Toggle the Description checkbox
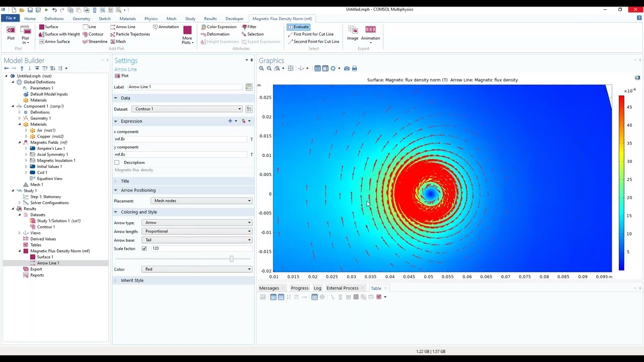644x362 pixels. (x=117, y=162)
